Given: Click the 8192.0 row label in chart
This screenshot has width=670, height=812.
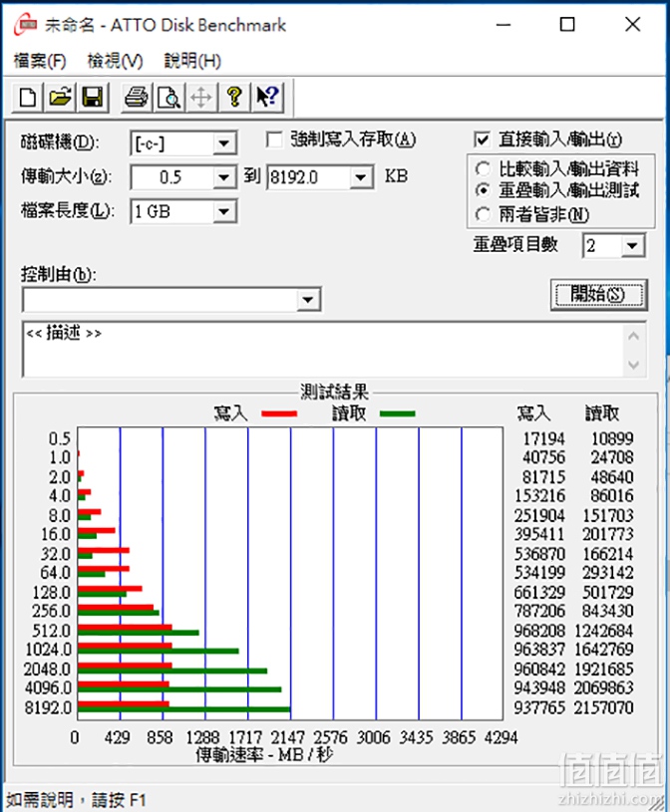Looking at the screenshot, I should (48, 707).
